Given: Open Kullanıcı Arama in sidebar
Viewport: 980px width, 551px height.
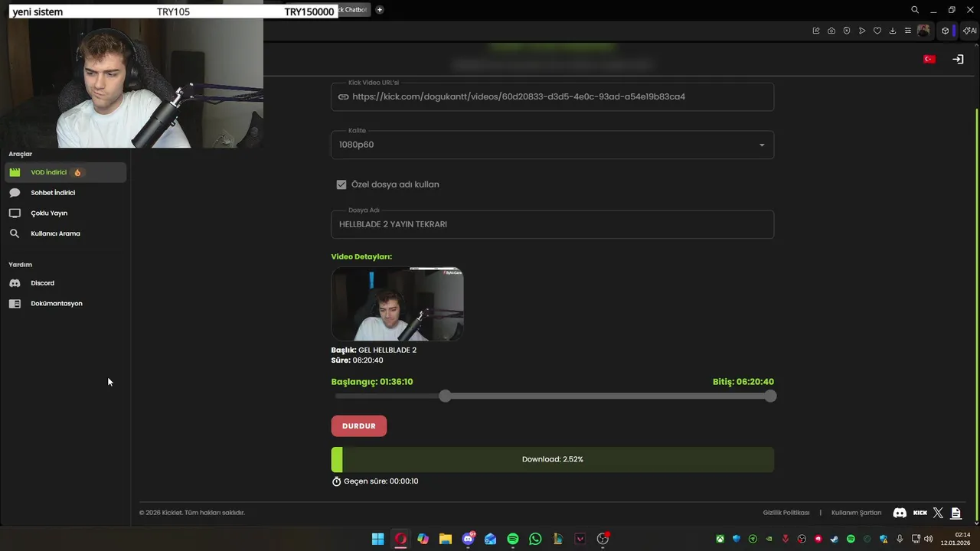Looking at the screenshot, I should [x=65, y=233].
